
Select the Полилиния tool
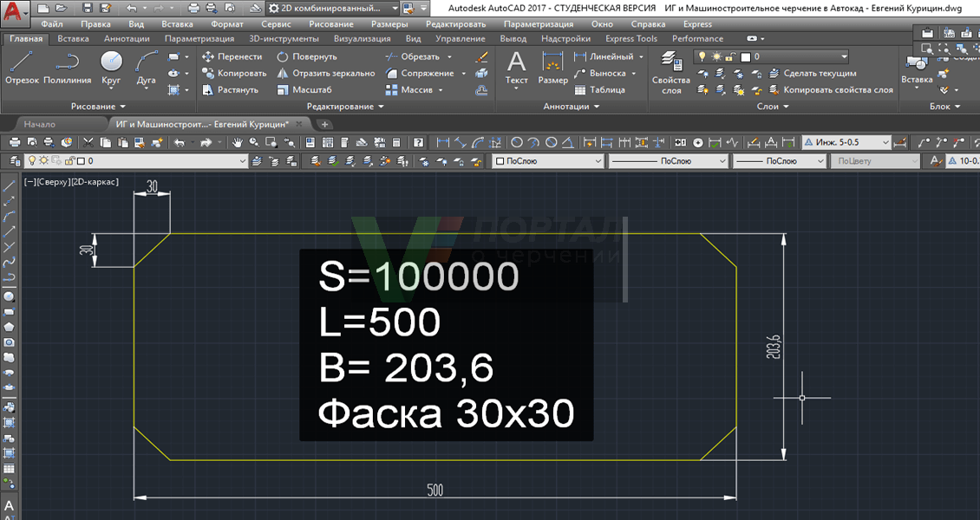68,68
